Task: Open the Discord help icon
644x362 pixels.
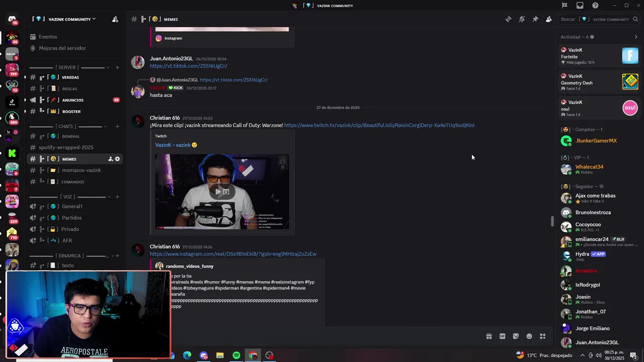Action: [x=595, y=6]
